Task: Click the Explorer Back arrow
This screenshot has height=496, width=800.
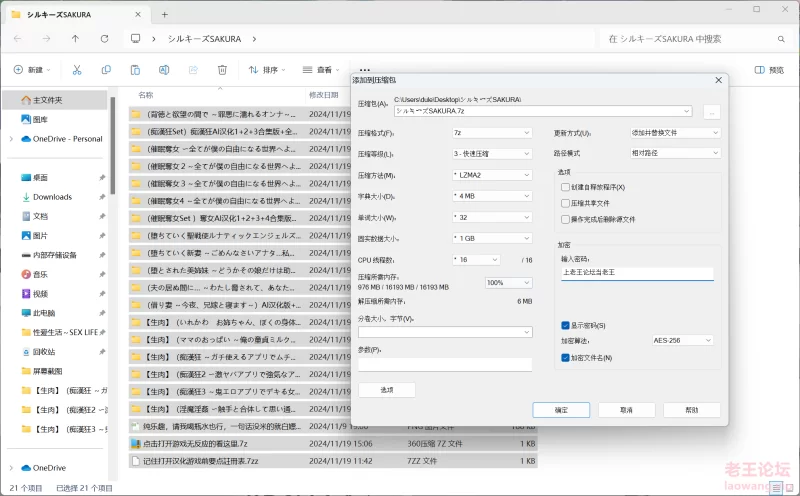Action: click(x=18, y=39)
